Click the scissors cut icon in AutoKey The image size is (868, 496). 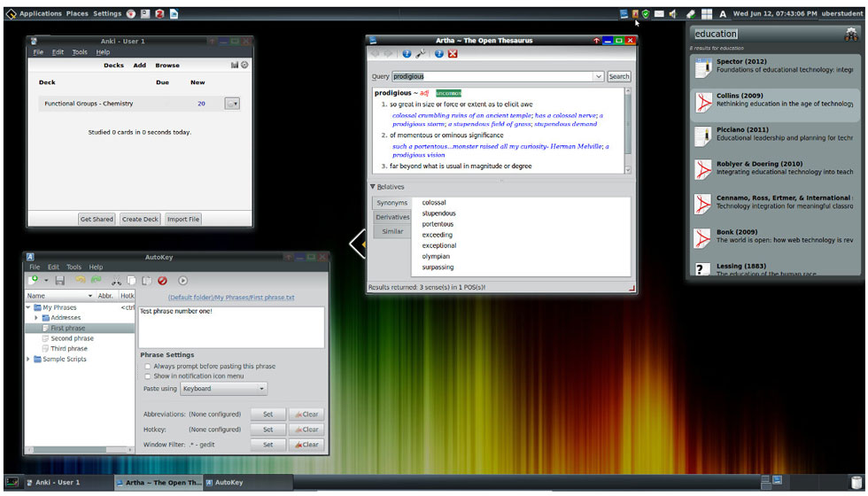tap(116, 281)
